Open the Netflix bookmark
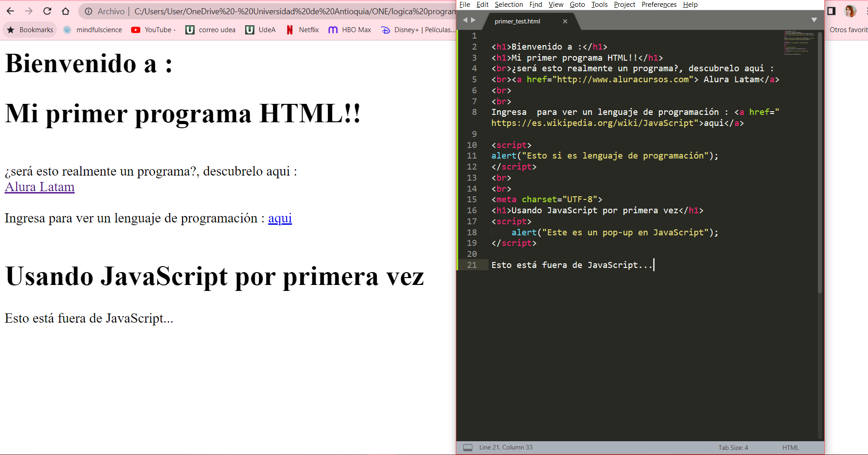This screenshot has width=868, height=455. 302,30
